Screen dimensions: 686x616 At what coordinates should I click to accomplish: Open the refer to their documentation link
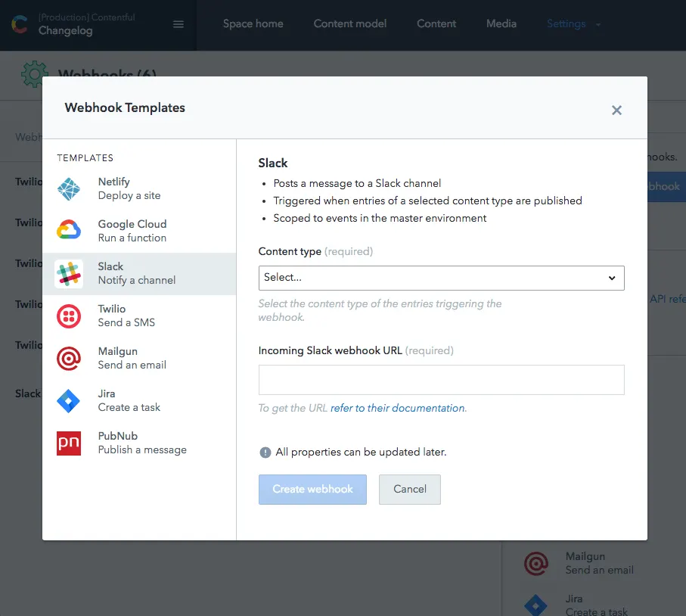[399, 408]
